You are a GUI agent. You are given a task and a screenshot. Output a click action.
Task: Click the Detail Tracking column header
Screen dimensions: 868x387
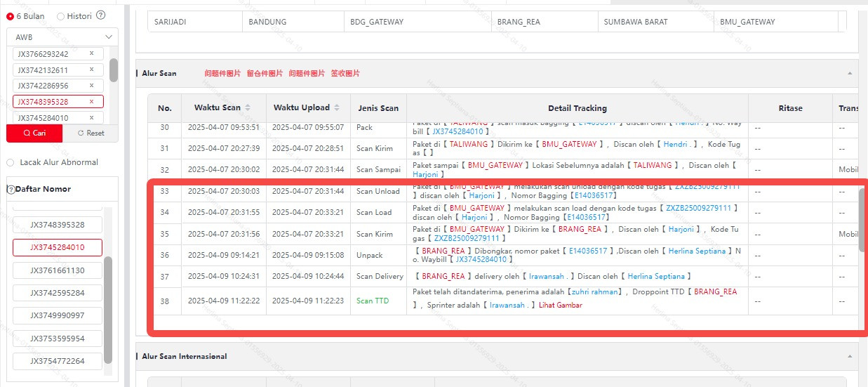coord(577,108)
